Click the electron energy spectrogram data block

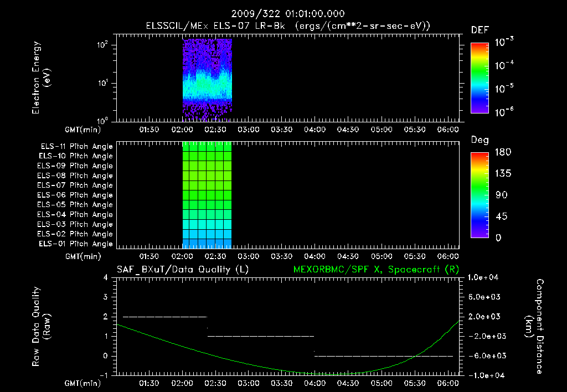pos(207,79)
